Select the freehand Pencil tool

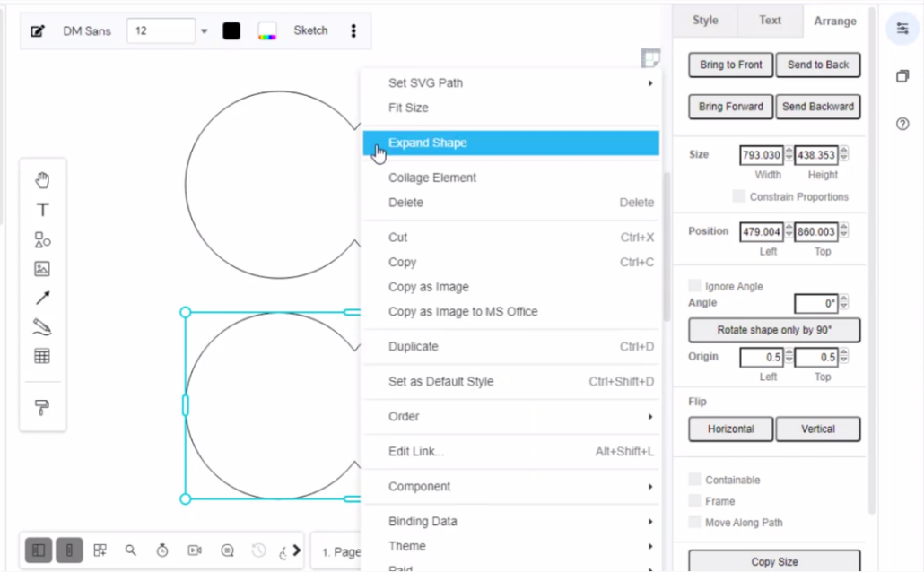42,326
